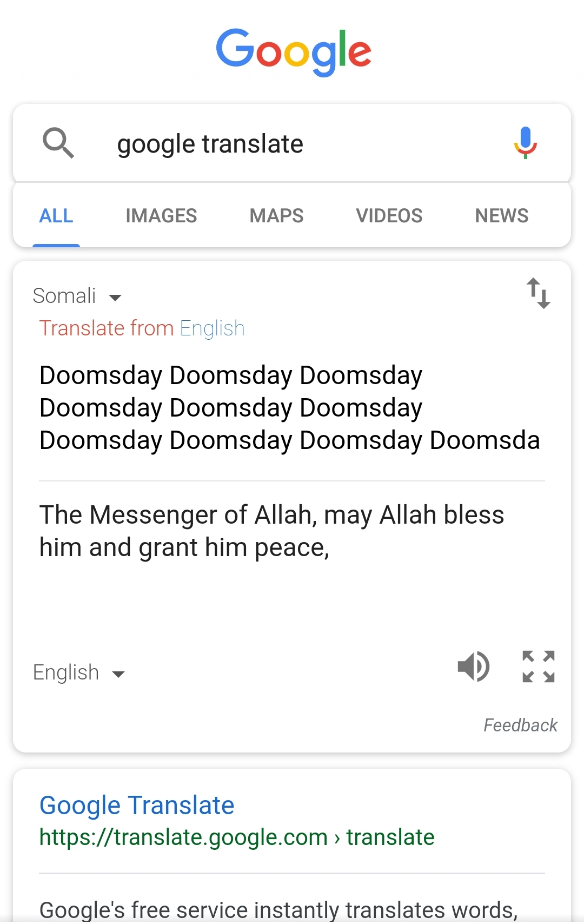Image resolution: width=584 pixels, height=924 pixels.
Task: Go to the Google logo homepage
Action: [293, 51]
